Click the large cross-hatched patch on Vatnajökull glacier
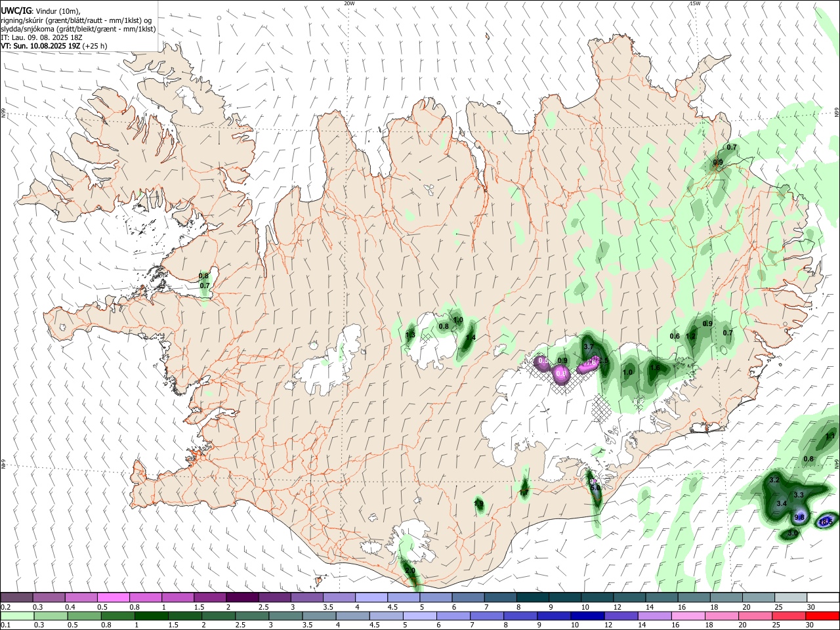 tap(602, 408)
